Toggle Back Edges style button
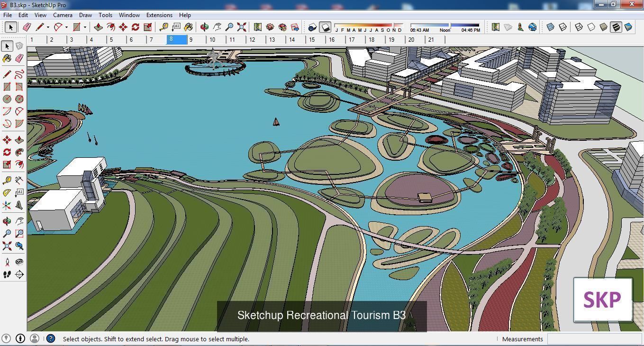The width and height of the screenshot is (644, 346). (x=562, y=27)
